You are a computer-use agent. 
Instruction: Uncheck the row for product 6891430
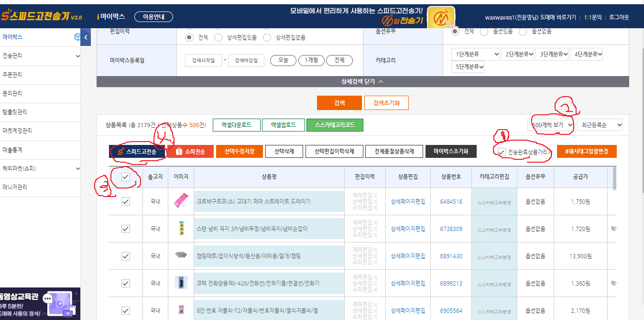point(125,256)
